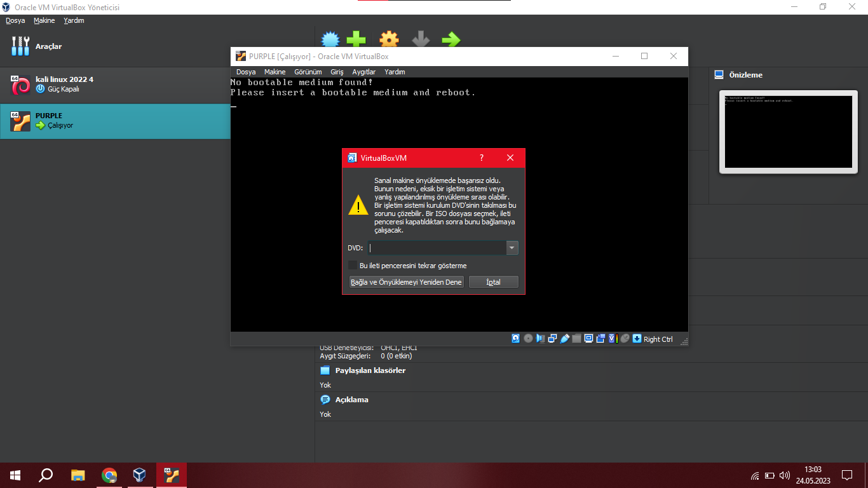
Task: Open File Explorer from the taskbar
Action: tap(78, 475)
